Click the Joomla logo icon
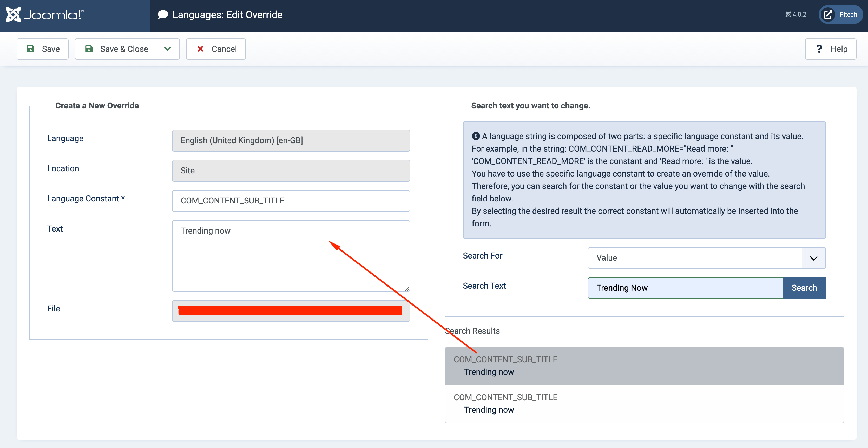 click(14, 15)
